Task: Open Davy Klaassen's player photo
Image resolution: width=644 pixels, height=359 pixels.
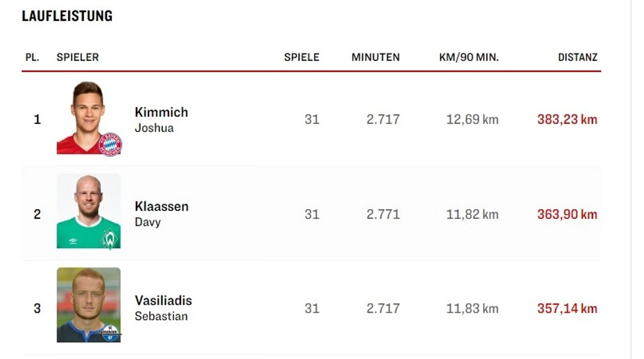Action: point(89,211)
